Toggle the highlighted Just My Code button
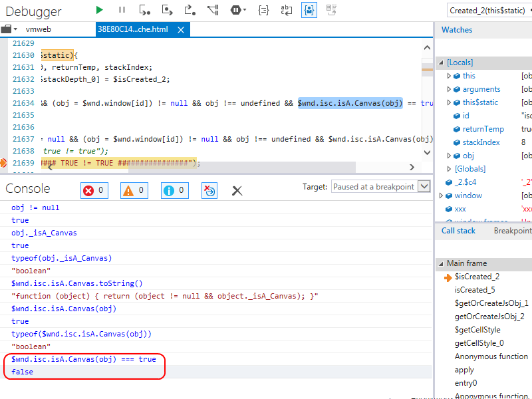 coord(309,10)
